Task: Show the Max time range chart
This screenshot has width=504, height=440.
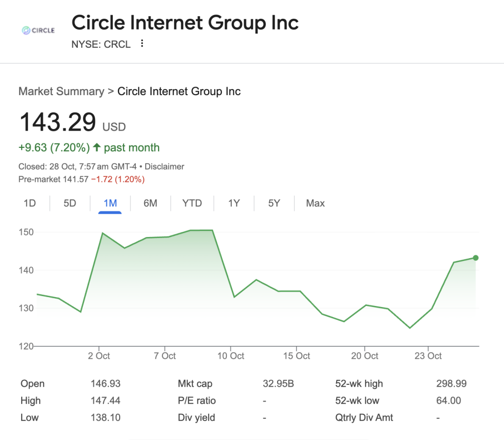Action: [315, 203]
